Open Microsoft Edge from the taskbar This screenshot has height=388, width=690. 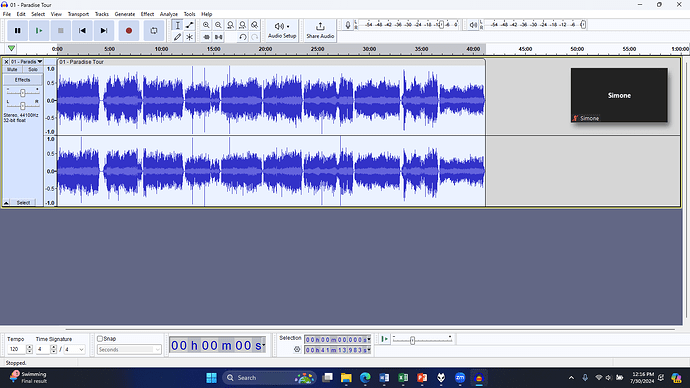[x=365, y=377]
